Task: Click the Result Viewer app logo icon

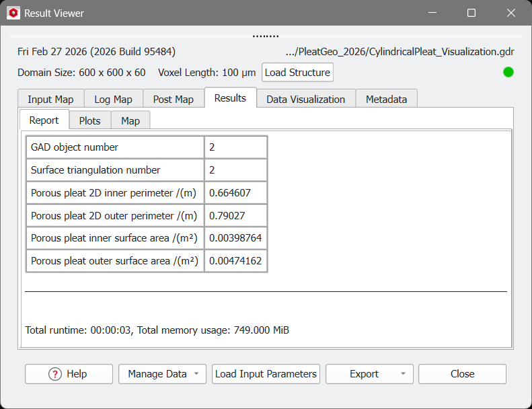Action: coord(13,13)
